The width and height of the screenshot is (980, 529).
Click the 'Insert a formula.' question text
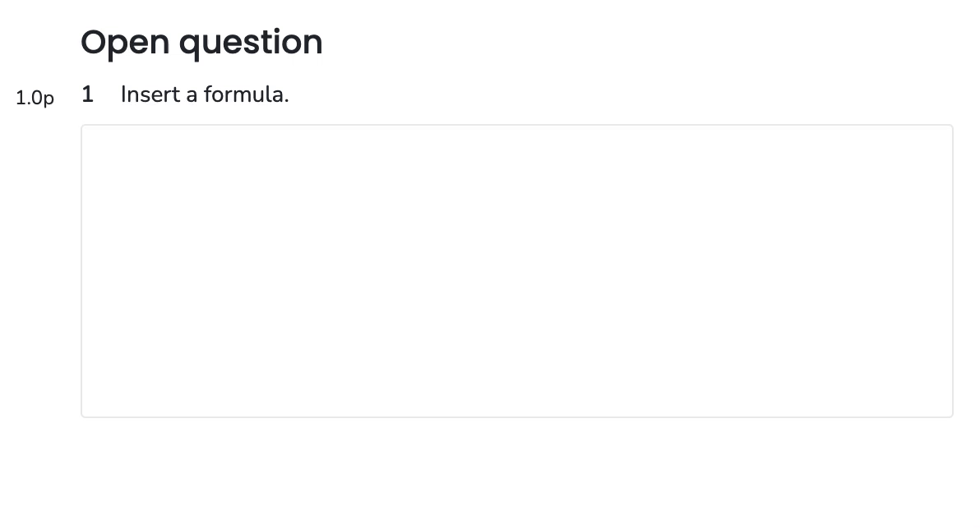(205, 94)
